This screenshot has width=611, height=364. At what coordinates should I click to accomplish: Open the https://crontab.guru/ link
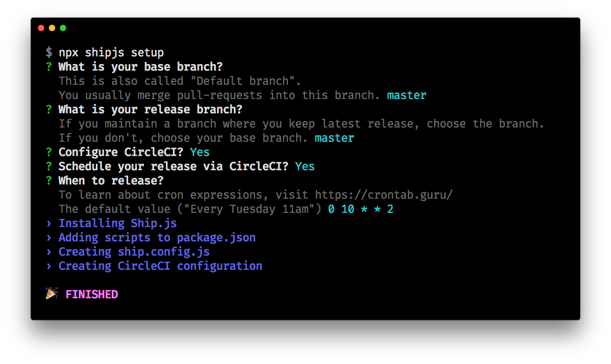pos(384,195)
